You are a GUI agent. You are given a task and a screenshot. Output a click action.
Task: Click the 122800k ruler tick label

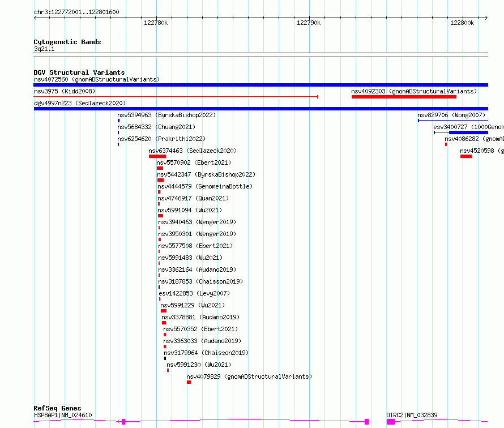[x=462, y=23]
